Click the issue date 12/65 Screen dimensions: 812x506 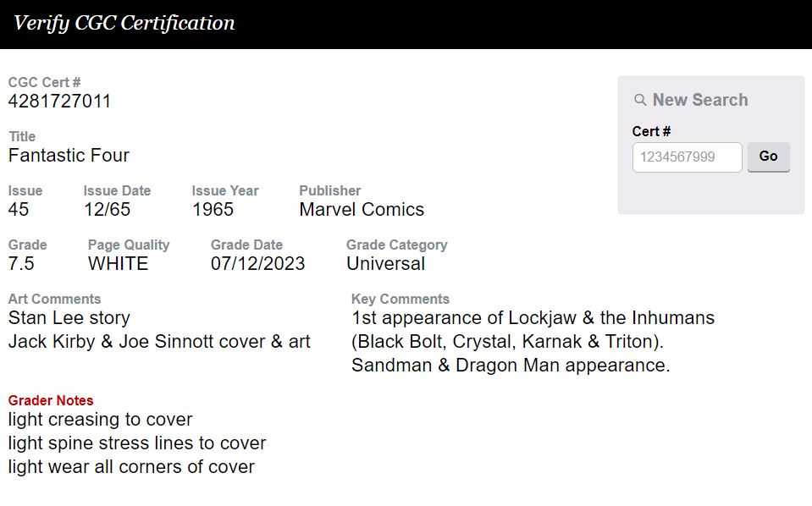point(107,209)
